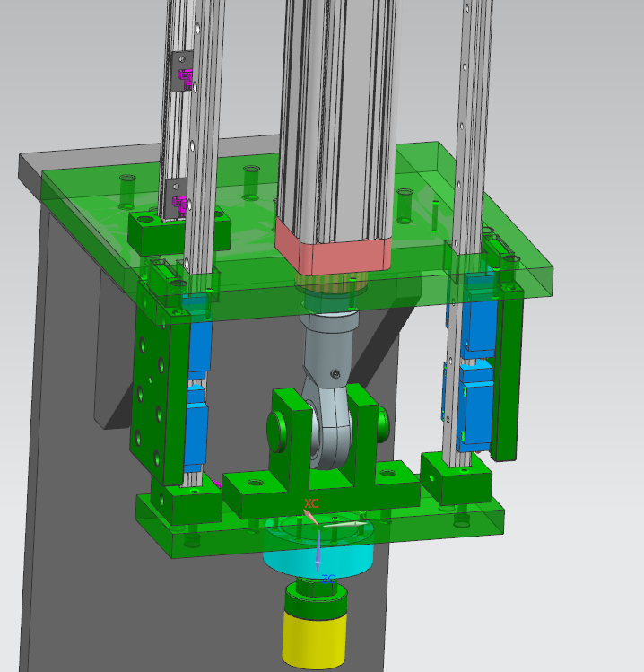Screen dimensions: 644x672
Task: Select the cyan round flange under bottom plate
Action: (318, 557)
